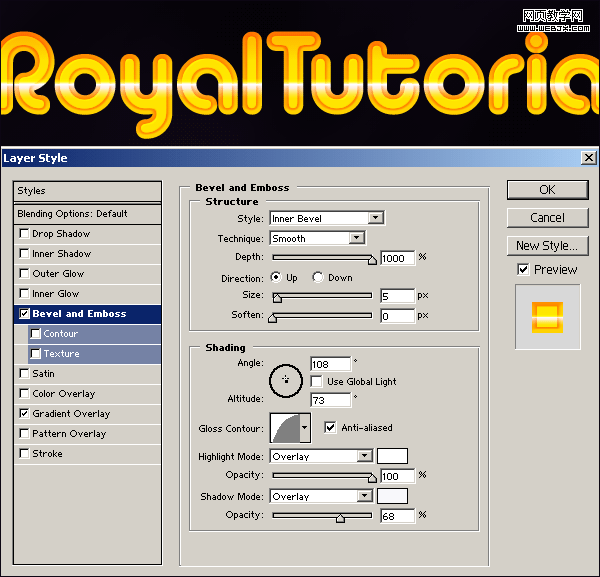Open the Style dropdown showing Inner Bevel
600x577 pixels.
point(327,218)
